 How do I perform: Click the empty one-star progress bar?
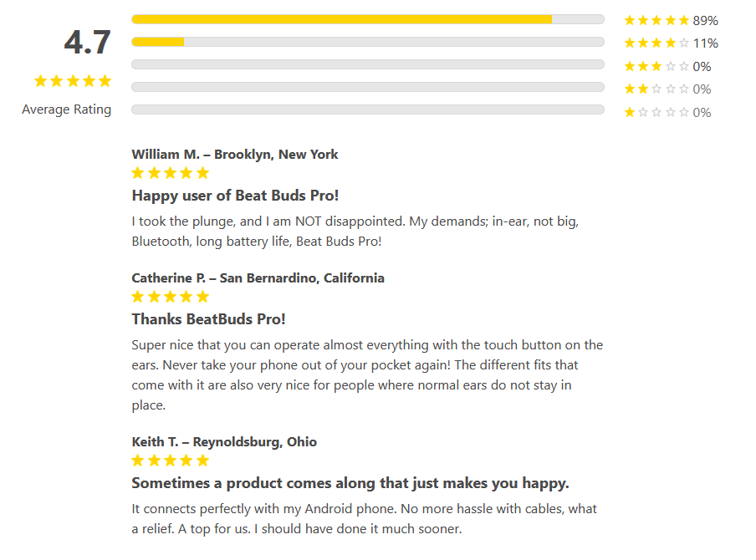point(368,109)
